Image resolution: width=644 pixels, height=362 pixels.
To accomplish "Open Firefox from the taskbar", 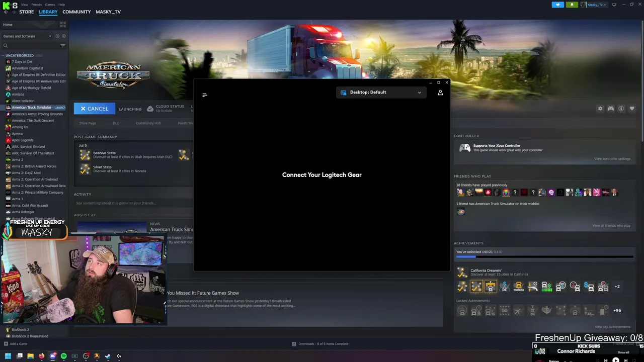I will 41,356.
